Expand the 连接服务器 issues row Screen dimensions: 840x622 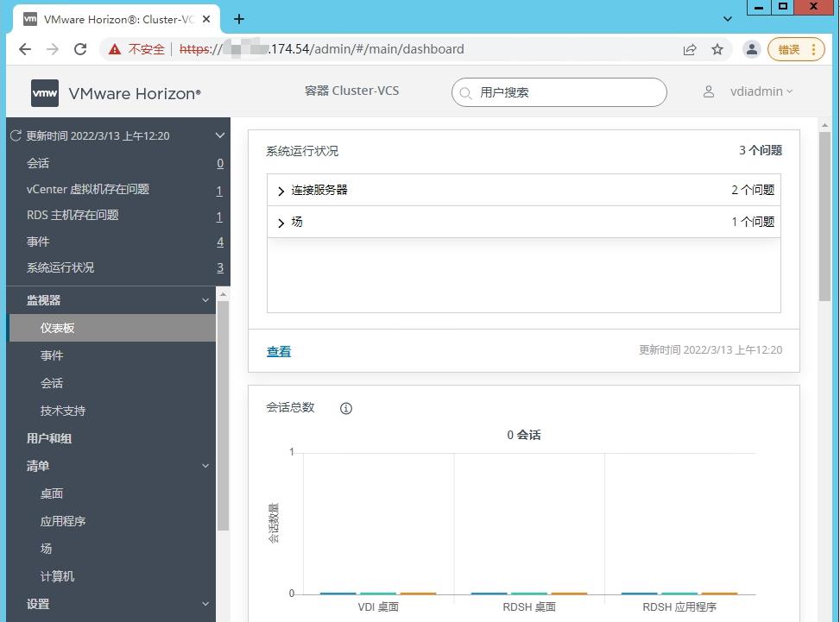click(x=281, y=190)
